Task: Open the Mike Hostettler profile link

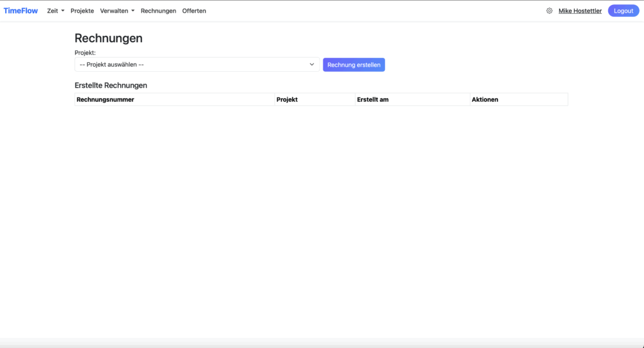Action: pos(580,11)
